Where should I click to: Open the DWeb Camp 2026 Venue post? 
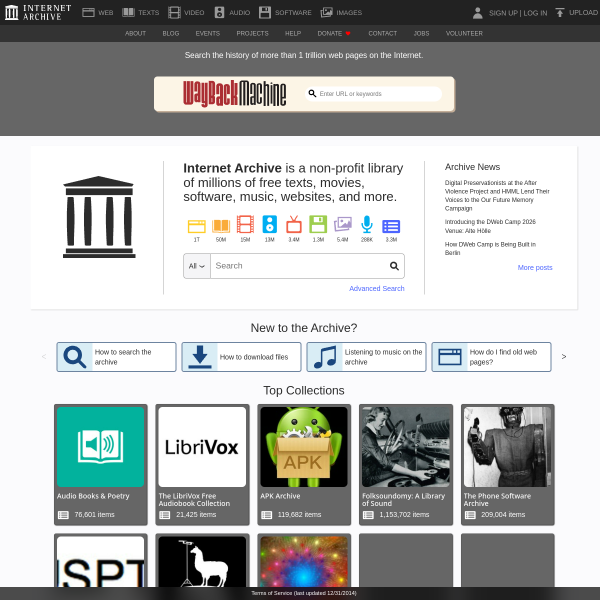pyautogui.click(x=490, y=226)
